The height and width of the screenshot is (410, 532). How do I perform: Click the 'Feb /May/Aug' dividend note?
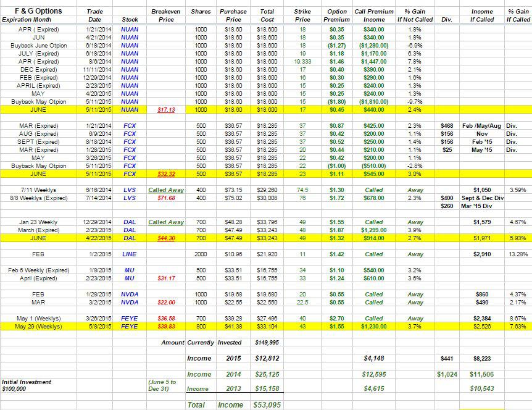(482, 125)
